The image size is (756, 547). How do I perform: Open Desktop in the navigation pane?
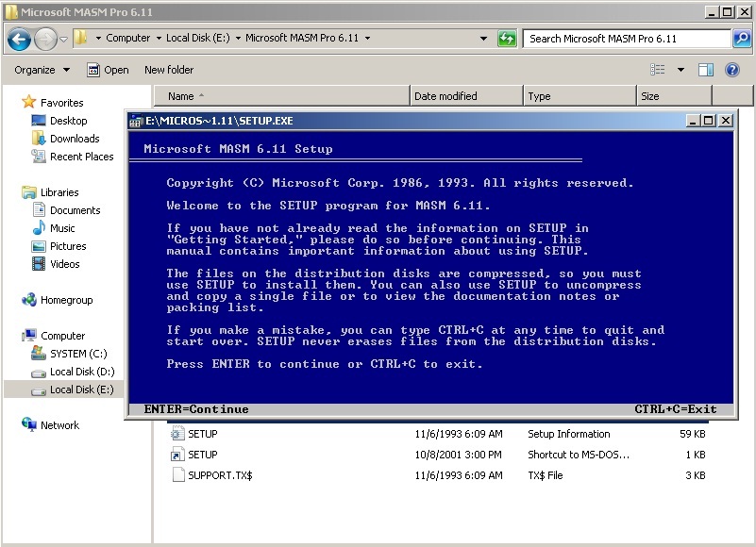(69, 121)
